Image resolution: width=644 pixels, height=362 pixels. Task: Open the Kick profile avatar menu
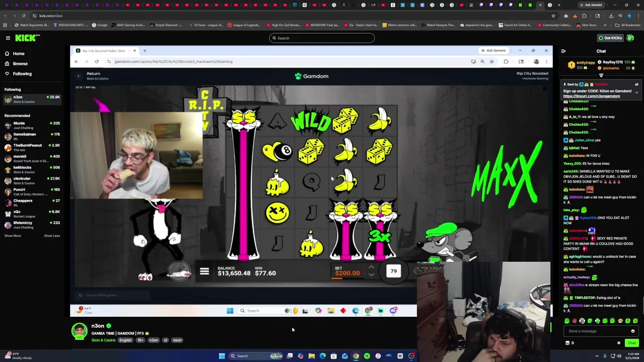pos(629,38)
